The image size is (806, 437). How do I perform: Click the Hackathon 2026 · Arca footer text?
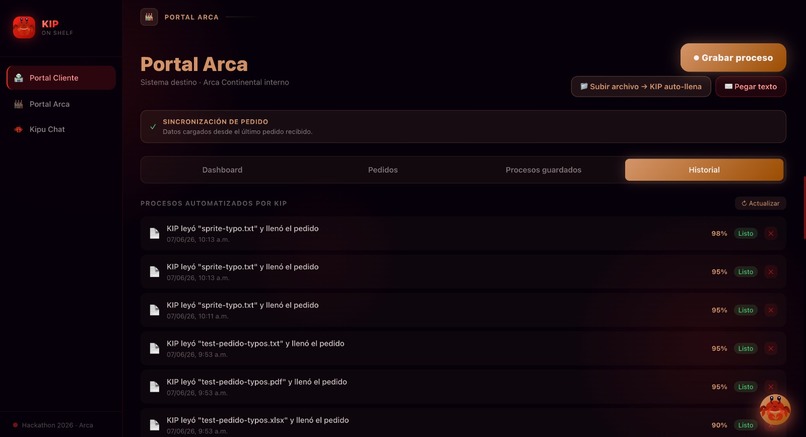(x=57, y=425)
